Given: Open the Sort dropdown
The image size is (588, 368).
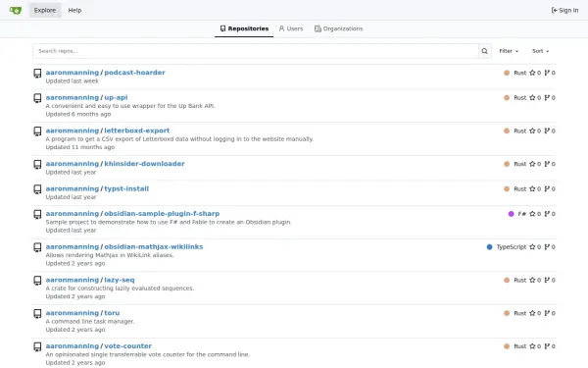Looking at the screenshot, I should (540, 51).
